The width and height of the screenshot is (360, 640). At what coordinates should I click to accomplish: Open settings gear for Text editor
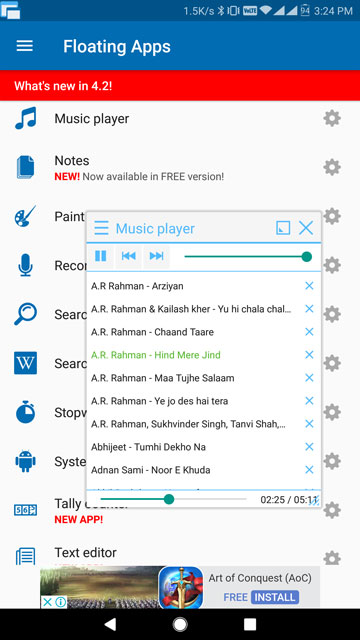[x=332, y=558]
